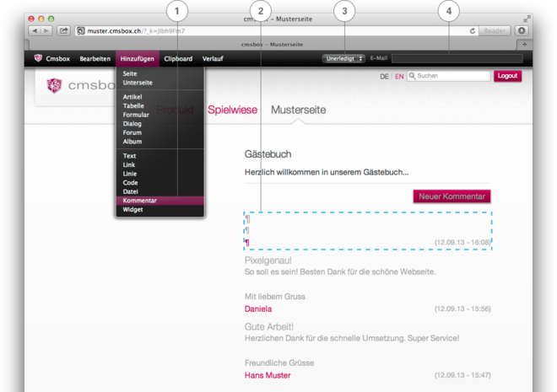Go to the Spielwiese navigation tab
Image resolution: width=557 pixels, height=392 pixels.
tap(232, 110)
